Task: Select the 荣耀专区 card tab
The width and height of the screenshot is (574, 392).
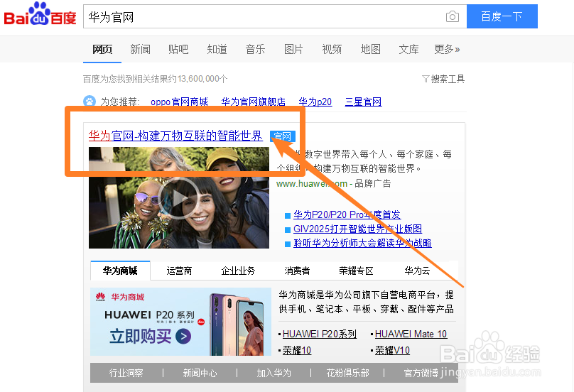Action: tap(356, 271)
